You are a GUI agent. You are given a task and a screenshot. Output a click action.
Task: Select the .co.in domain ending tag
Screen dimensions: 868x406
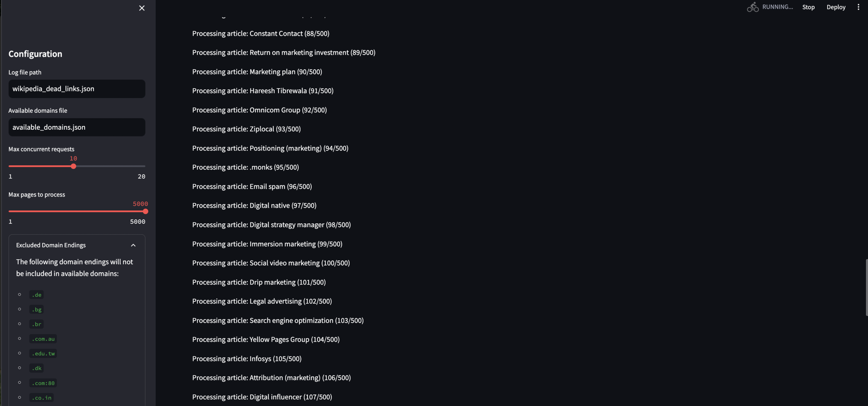click(42, 398)
